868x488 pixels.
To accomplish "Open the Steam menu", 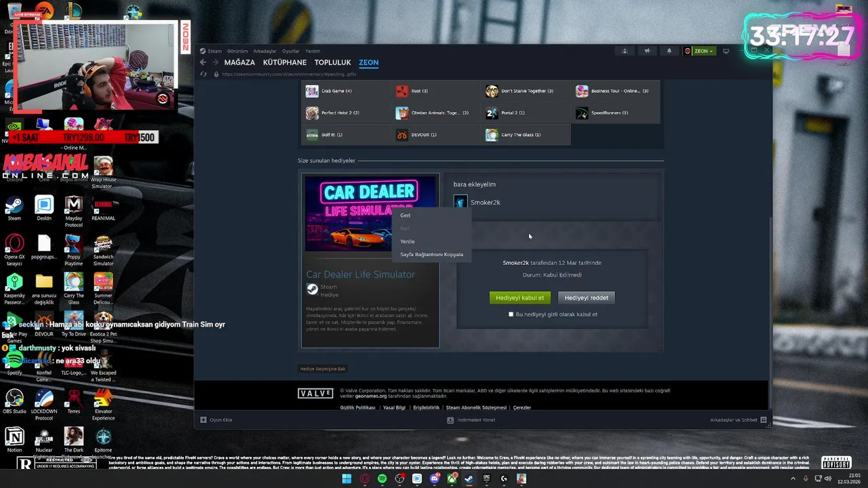I will coord(214,51).
